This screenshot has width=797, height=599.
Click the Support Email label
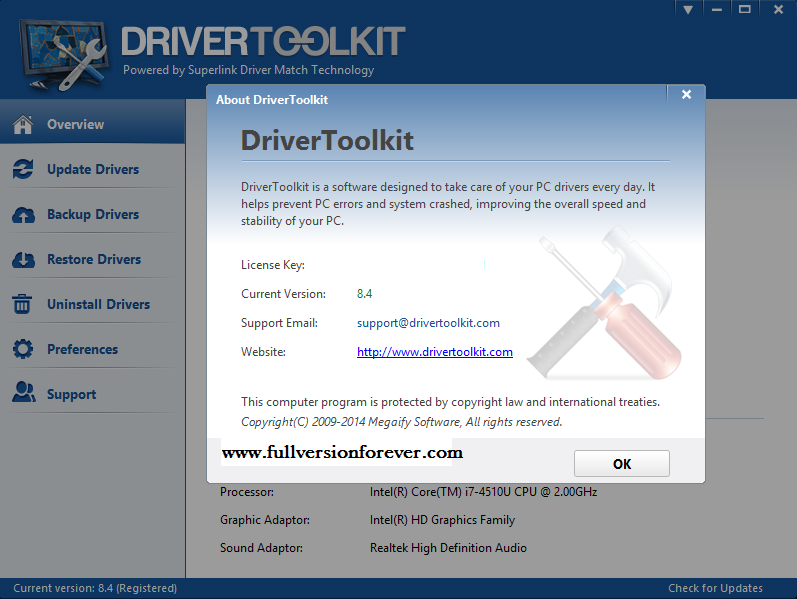pyautogui.click(x=279, y=323)
